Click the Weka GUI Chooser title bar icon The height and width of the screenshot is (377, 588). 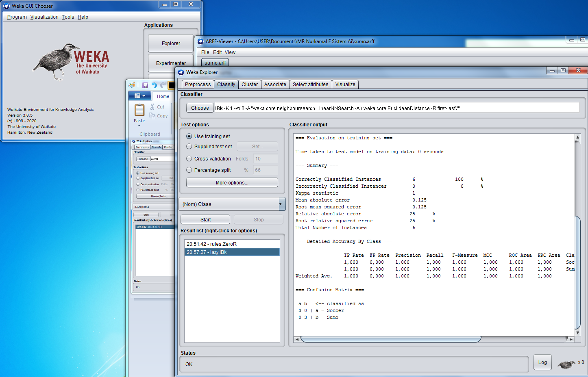click(x=7, y=6)
